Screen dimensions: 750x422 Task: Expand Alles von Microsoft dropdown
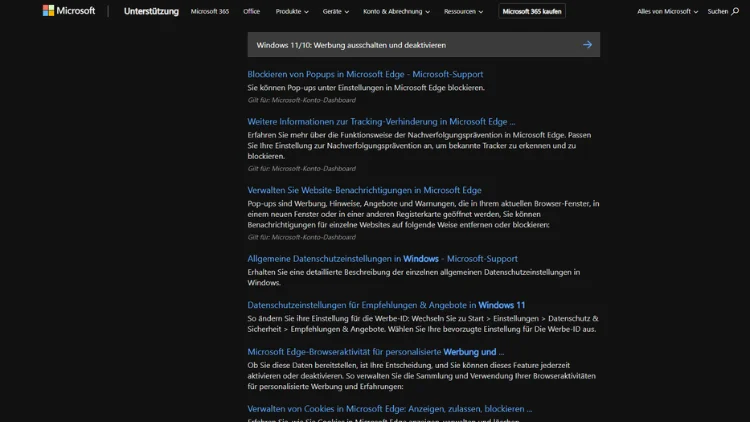(667, 11)
